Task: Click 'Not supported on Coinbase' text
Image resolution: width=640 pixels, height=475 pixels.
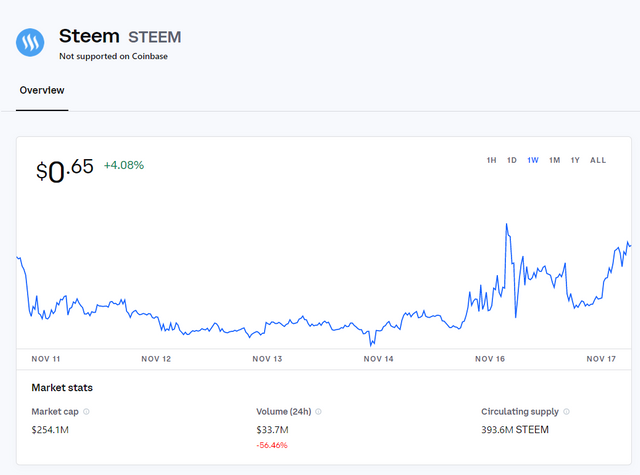Action: click(x=113, y=56)
